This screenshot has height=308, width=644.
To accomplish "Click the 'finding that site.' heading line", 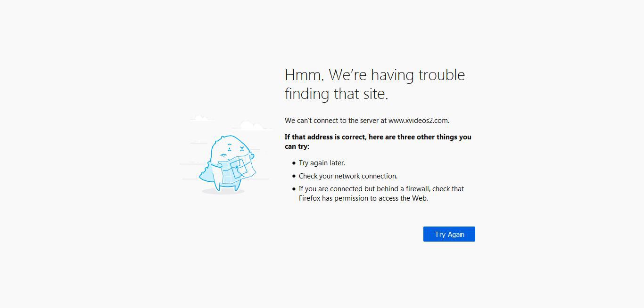I will point(337,94).
